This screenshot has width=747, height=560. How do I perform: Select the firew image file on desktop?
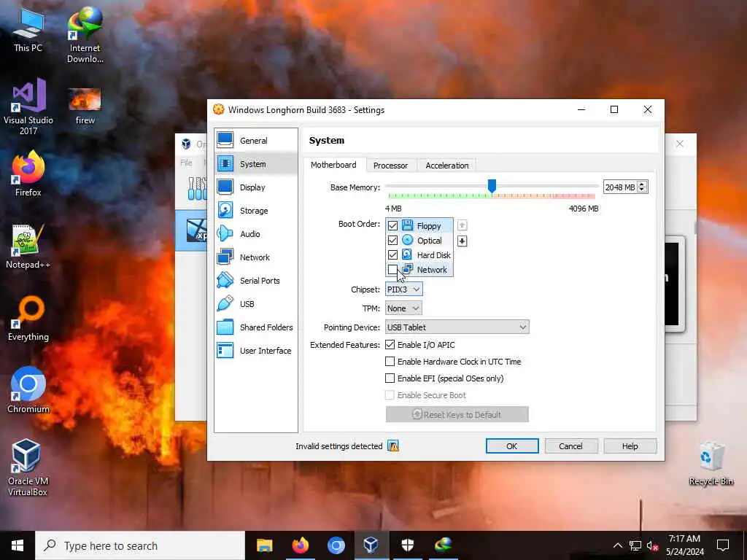[x=85, y=106]
